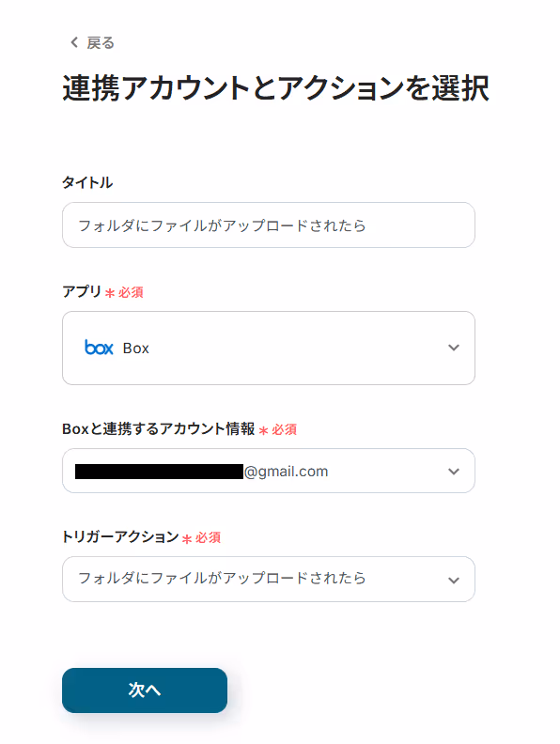Click the red asterisk beside Boxと連携するアカウント情報
The height and width of the screenshot is (744, 560).
tap(263, 430)
